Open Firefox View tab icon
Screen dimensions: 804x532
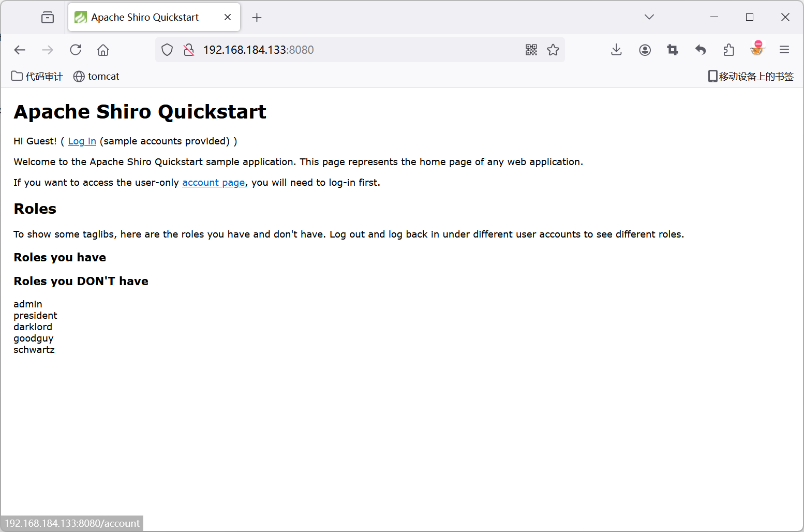[48, 18]
